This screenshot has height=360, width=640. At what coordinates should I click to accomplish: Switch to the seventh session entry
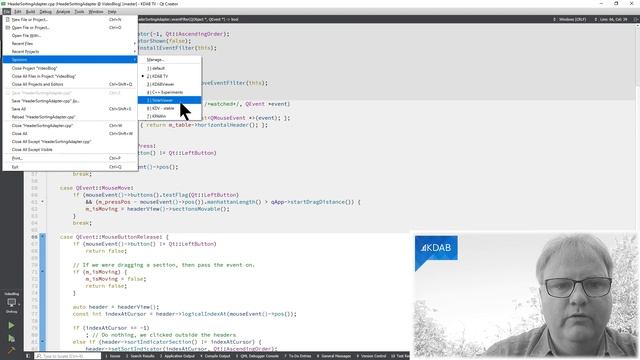169,116
